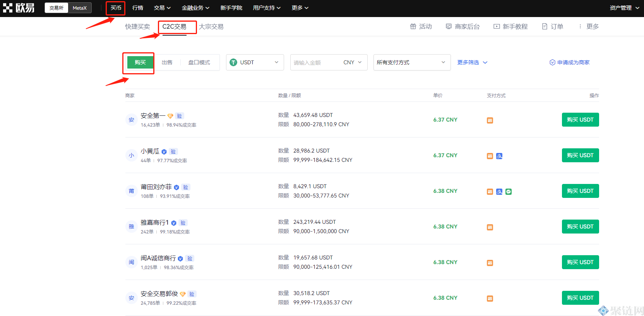This screenshot has height=316, width=644.
Task: Click 雅嘉商行1 bank card icon
Action: [490, 227]
